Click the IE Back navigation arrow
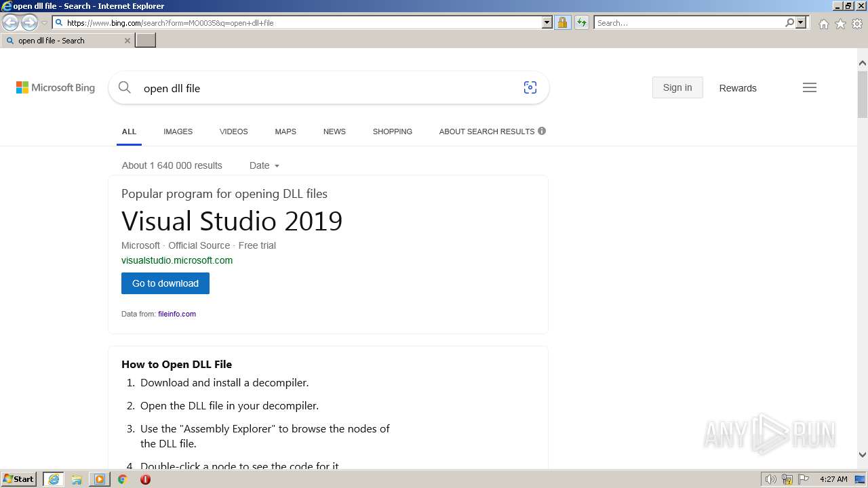The width and height of the screenshot is (868, 488). click(x=10, y=22)
